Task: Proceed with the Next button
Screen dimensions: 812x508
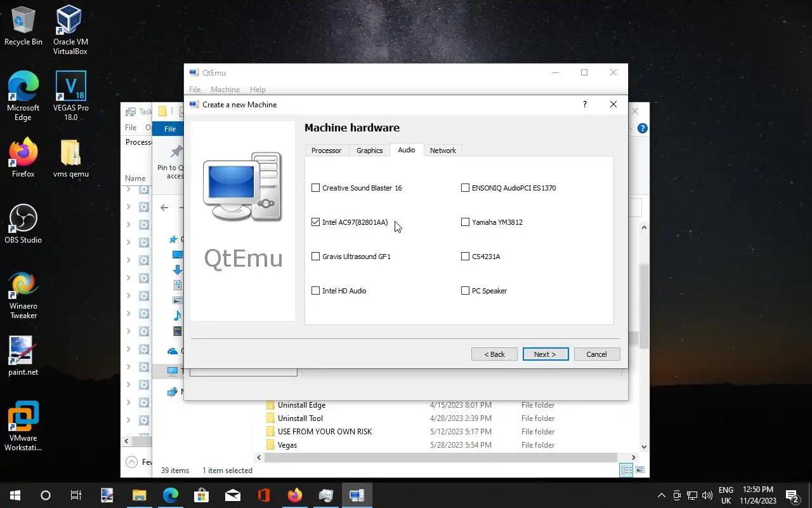Action: (x=545, y=354)
